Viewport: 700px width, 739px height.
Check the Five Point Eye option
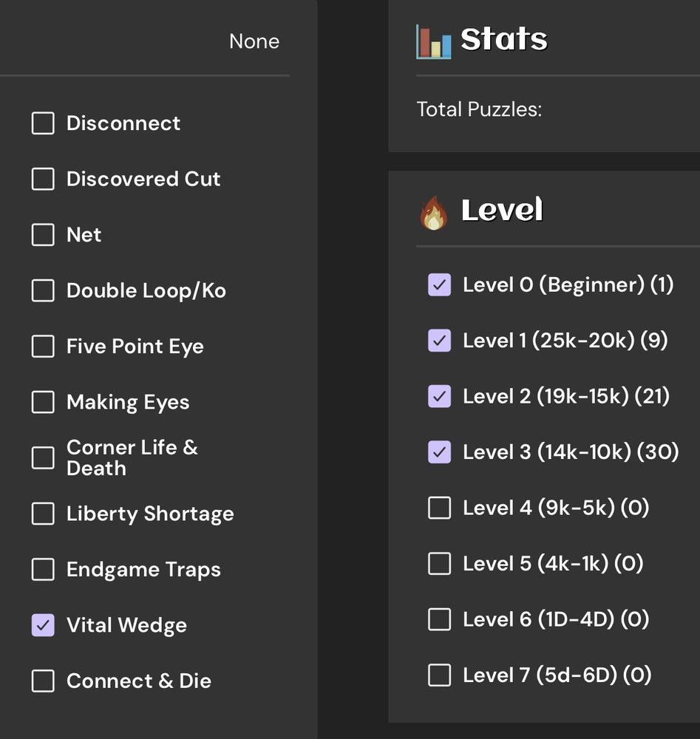[x=43, y=347]
